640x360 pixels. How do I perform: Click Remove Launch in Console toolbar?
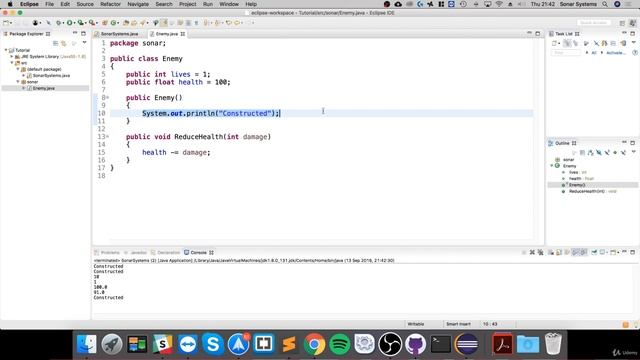pyautogui.click(x=532, y=253)
